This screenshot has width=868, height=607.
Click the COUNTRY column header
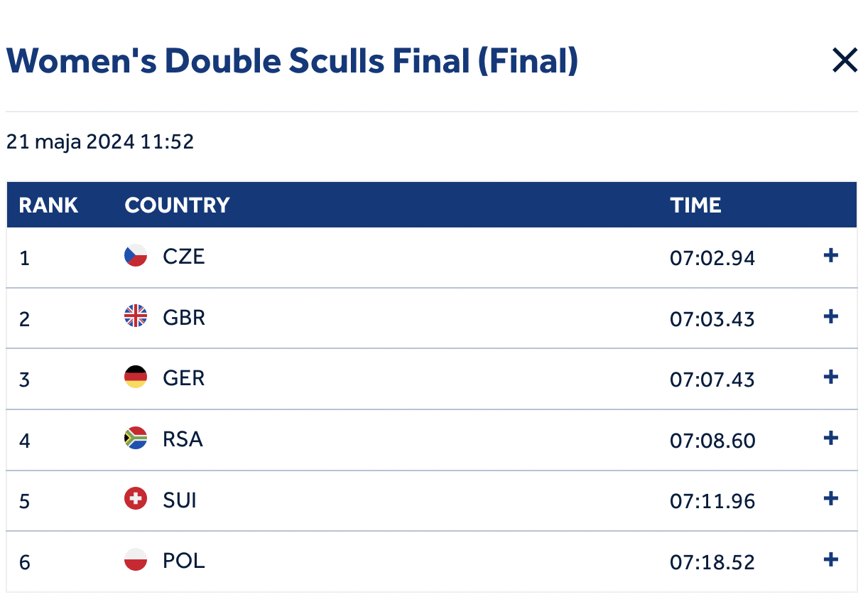point(177,205)
